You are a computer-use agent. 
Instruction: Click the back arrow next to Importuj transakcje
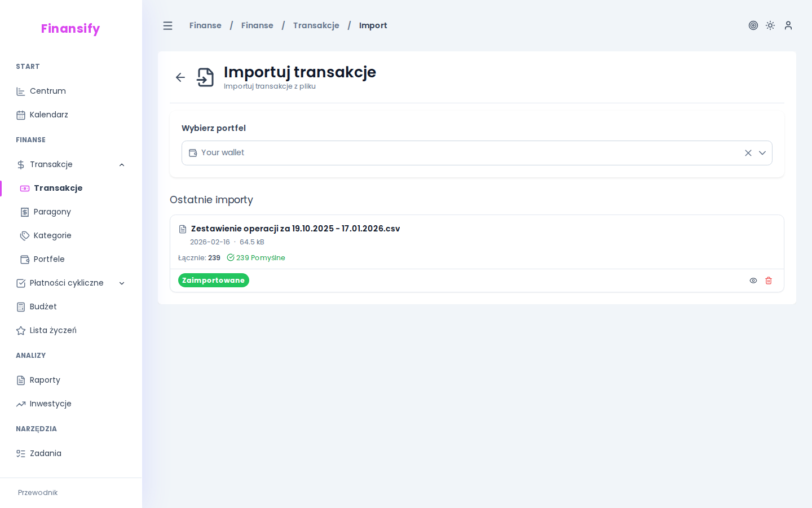click(180, 77)
